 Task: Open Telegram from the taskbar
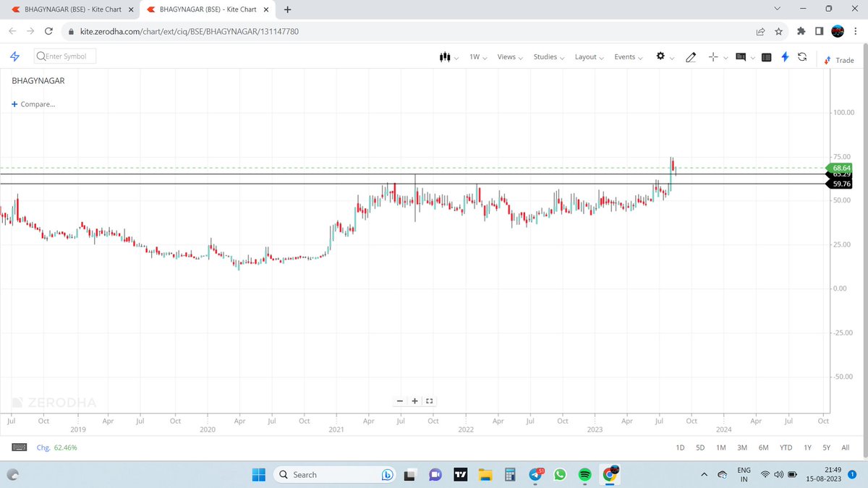click(535, 475)
